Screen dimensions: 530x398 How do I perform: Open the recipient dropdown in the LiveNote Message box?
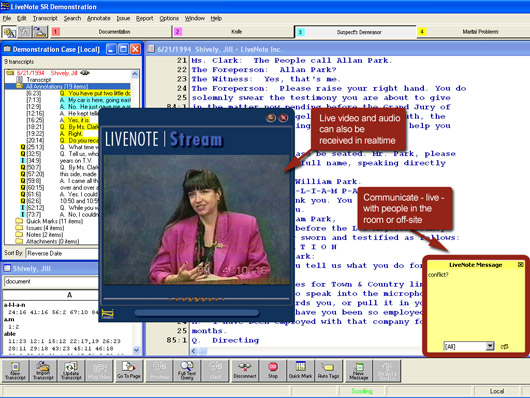489,346
